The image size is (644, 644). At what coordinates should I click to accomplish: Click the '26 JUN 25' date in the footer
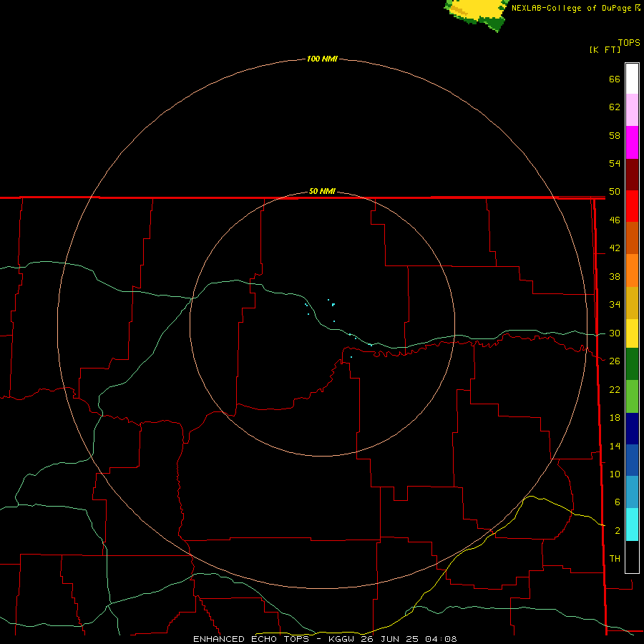[391, 639]
